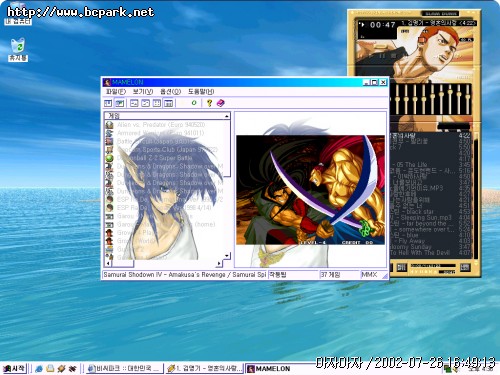Open the 옵션(O) menu in MAMELON
Viewport: 500px width, 375px height.
point(170,91)
